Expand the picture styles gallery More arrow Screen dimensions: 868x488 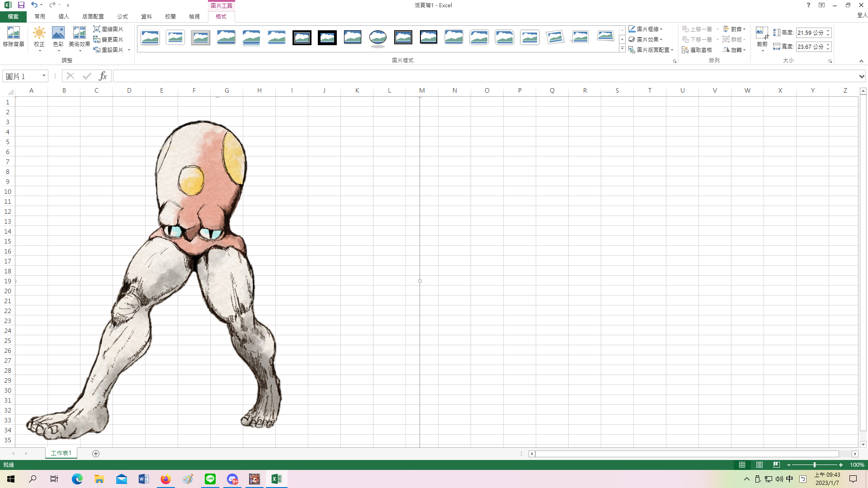coord(622,48)
